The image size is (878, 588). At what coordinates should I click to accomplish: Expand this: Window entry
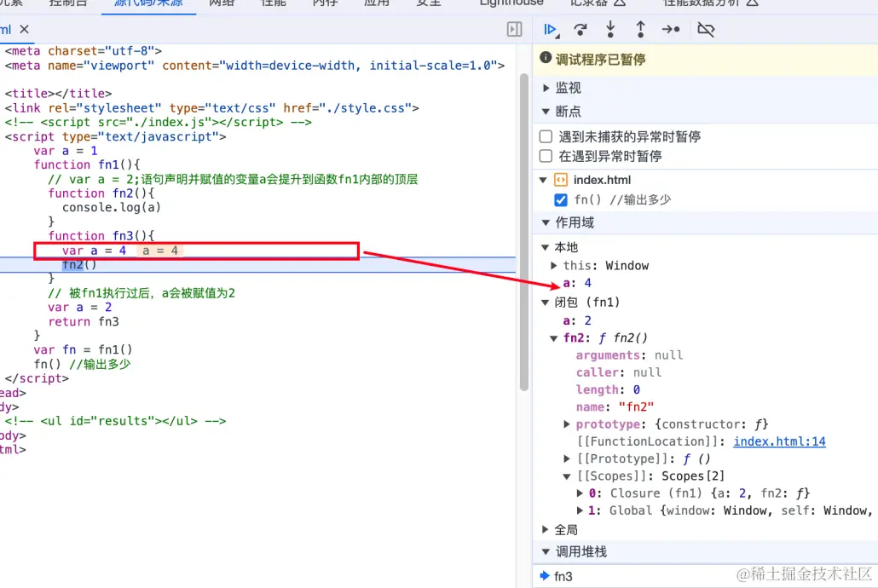[x=554, y=265]
